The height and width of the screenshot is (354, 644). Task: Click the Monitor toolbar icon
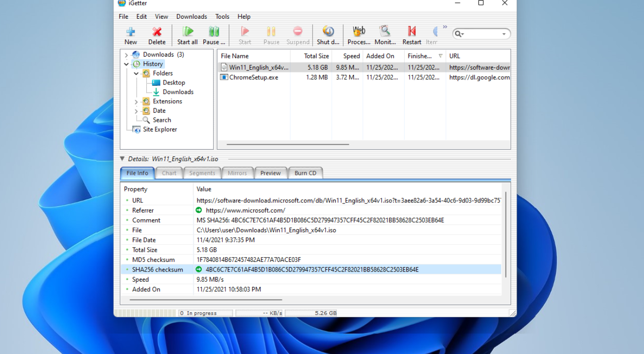tap(385, 32)
